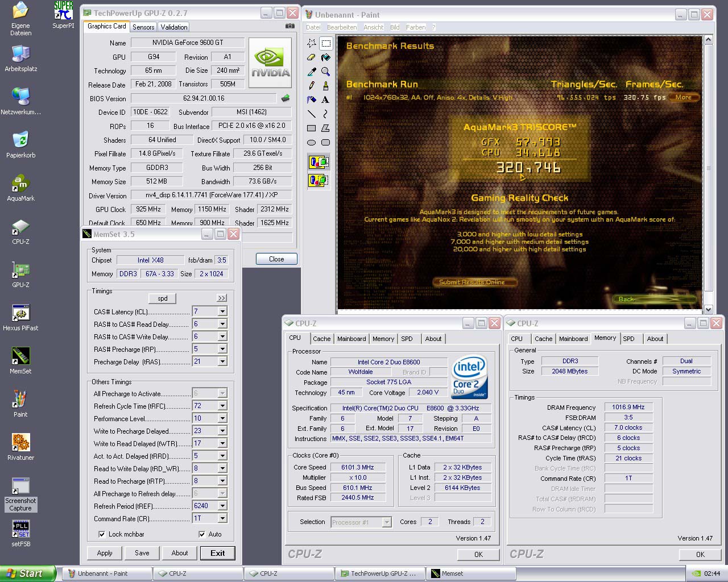Click the spd button in MemSet Timings

click(163, 298)
